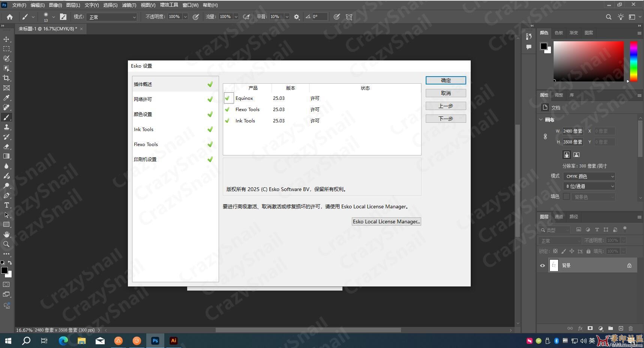Open Illustrator from the taskbar
This screenshot has width=644, height=348.
(x=173, y=341)
